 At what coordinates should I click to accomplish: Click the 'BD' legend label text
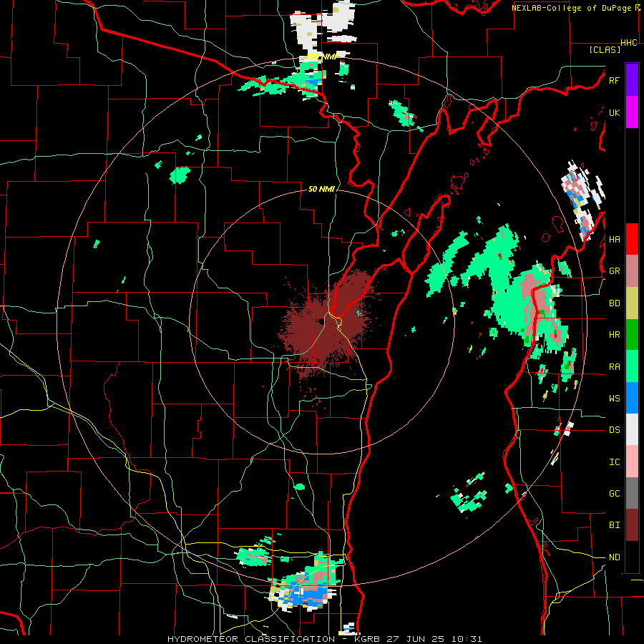pos(614,303)
